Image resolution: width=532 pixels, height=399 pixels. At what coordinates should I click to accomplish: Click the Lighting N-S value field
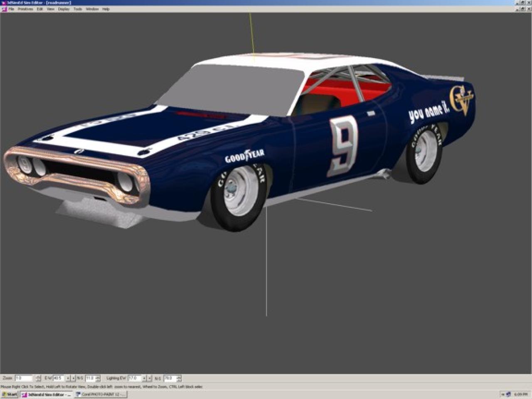[170, 378]
